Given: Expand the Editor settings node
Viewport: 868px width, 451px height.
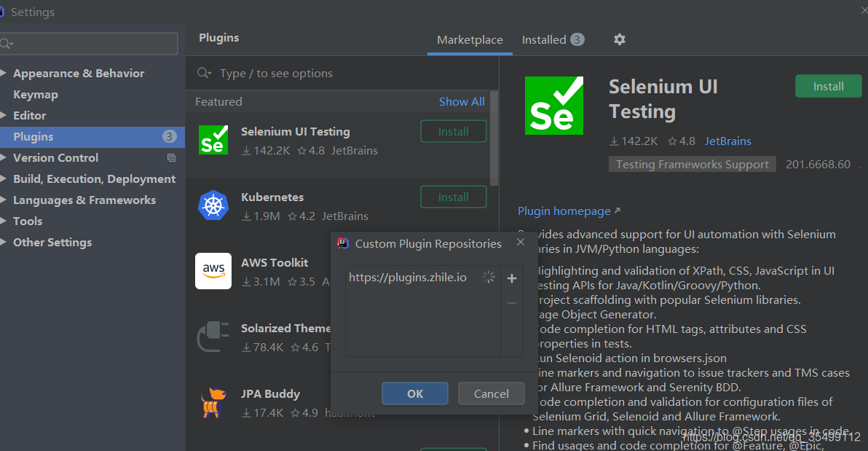Looking at the screenshot, I should pos(4,115).
